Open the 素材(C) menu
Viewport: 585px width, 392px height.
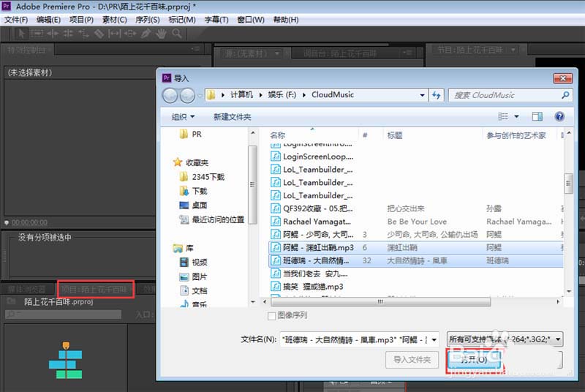(115, 20)
